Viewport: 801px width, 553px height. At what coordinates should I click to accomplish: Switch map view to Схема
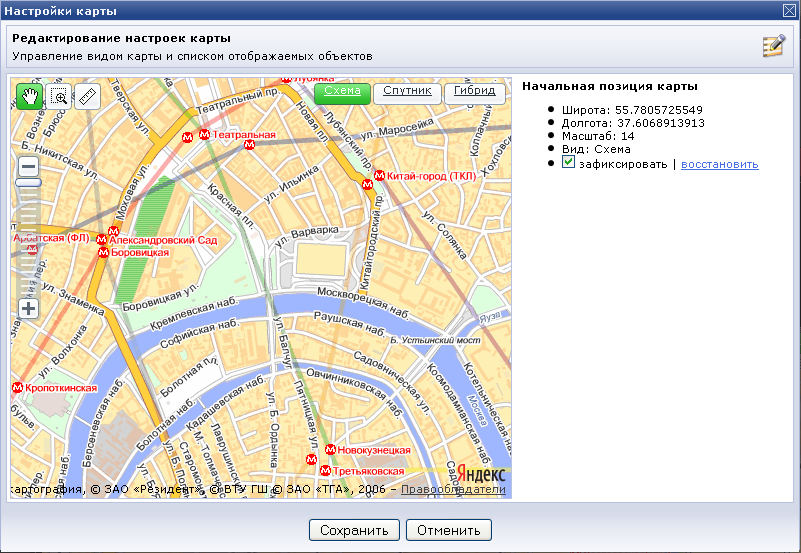[x=342, y=93]
